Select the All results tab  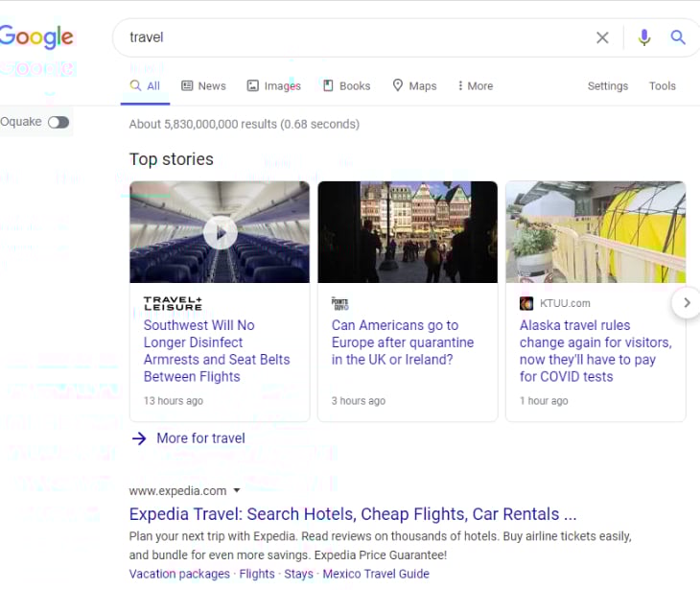point(145,85)
